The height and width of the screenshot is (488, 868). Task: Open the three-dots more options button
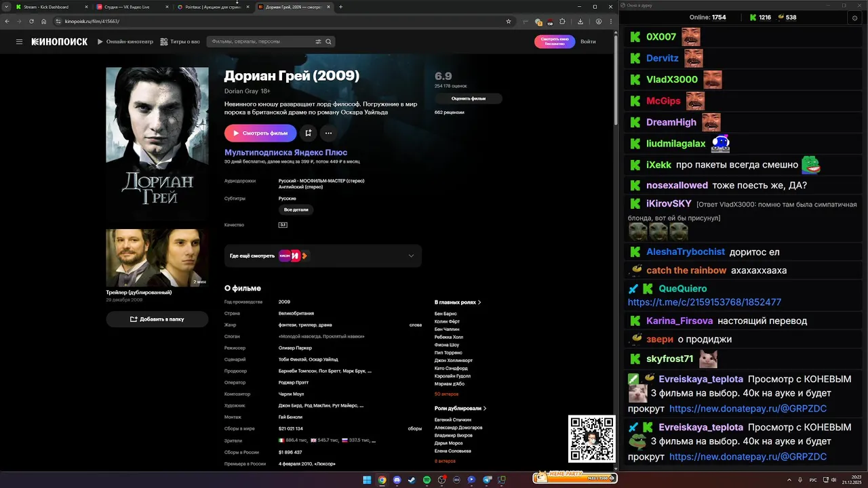coord(328,133)
